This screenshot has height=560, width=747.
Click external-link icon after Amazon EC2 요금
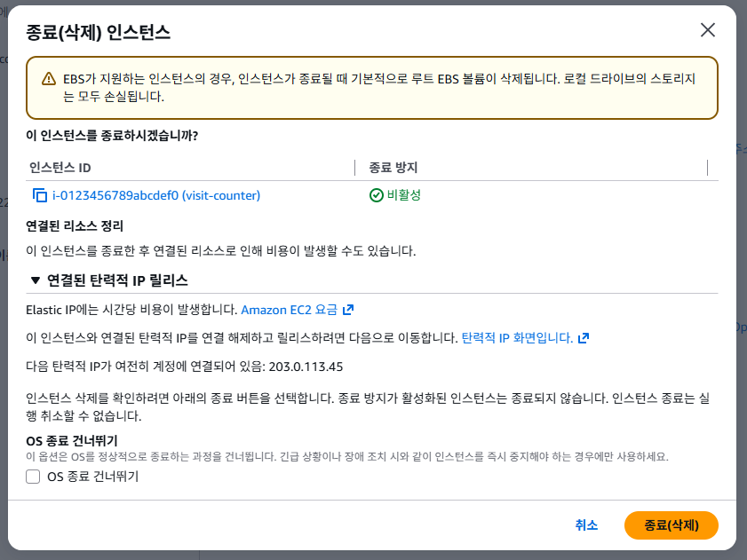tap(348, 310)
